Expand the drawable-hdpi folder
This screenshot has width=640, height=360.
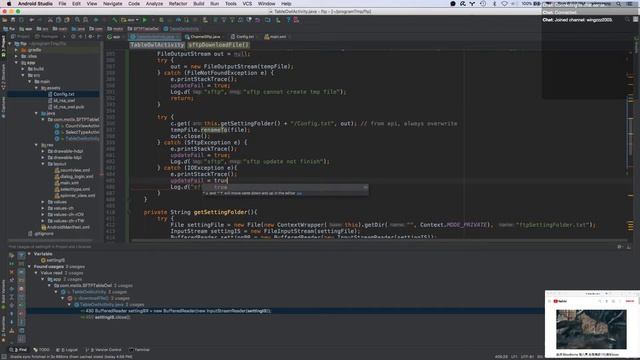tap(43, 151)
